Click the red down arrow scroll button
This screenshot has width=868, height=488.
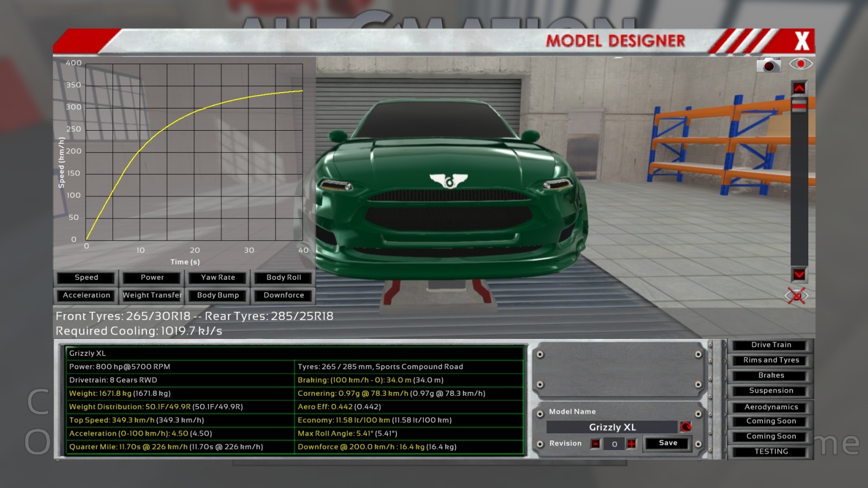click(799, 274)
